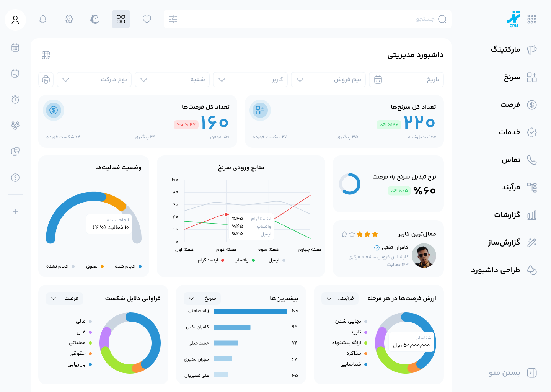Expand the تیم فروش dropdown
Image resolution: width=551 pixels, height=392 pixels.
[328, 80]
